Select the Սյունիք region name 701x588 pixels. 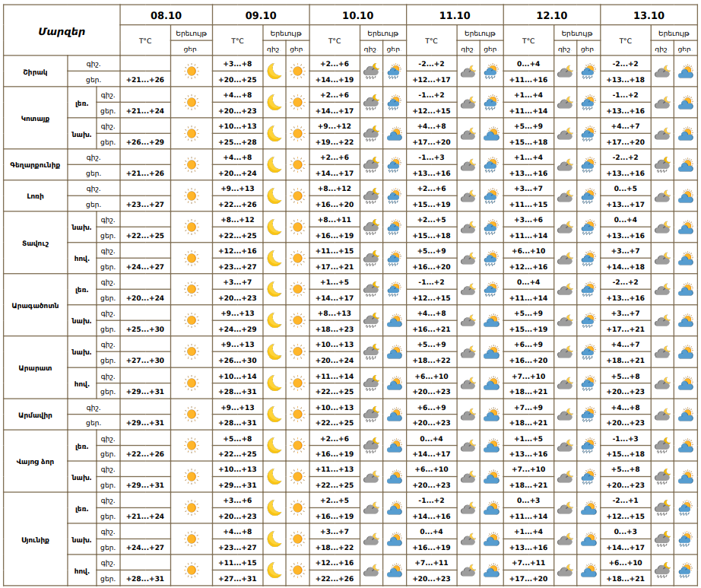(36, 539)
